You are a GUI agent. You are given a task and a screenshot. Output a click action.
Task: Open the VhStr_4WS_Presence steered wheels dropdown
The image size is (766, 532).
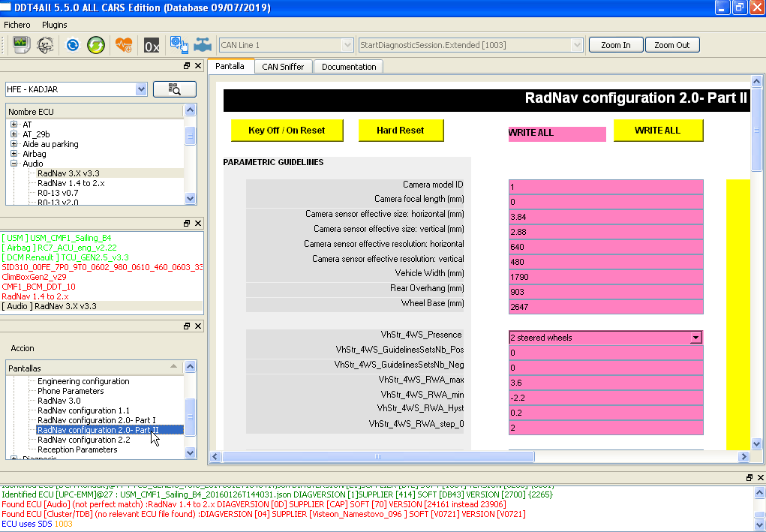click(x=695, y=338)
